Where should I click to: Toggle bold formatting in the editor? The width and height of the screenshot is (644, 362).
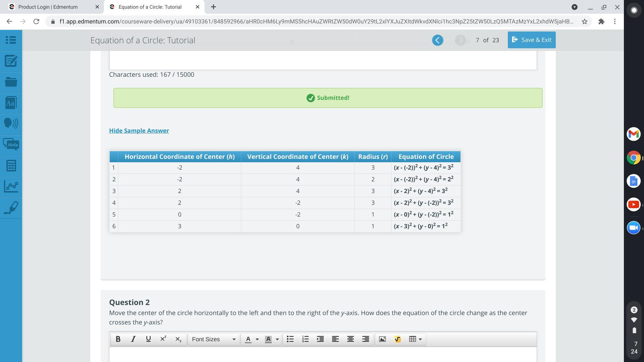tap(118, 339)
